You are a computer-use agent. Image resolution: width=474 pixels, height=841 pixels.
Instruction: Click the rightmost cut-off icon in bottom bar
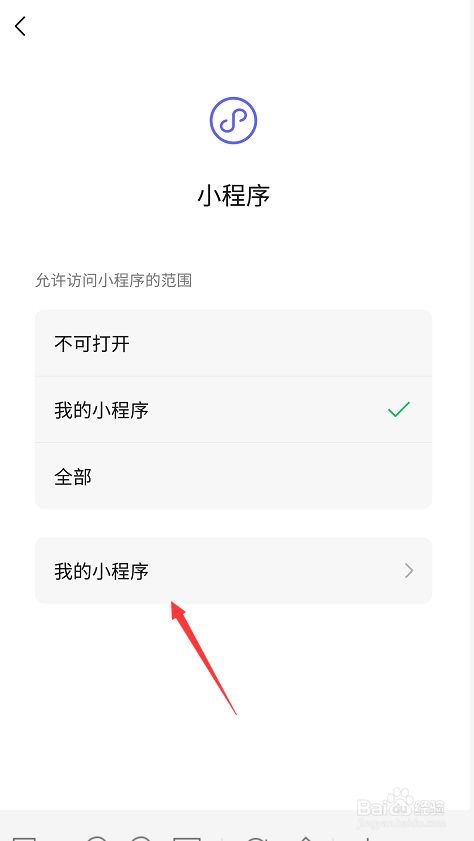coord(367,838)
